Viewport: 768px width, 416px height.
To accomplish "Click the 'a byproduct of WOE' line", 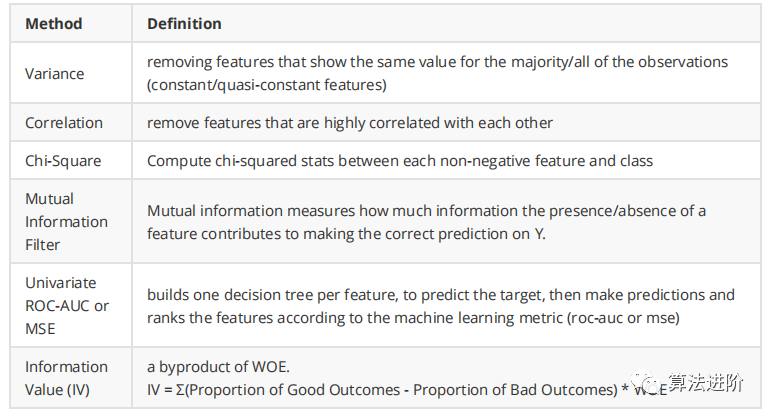I will click(218, 367).
